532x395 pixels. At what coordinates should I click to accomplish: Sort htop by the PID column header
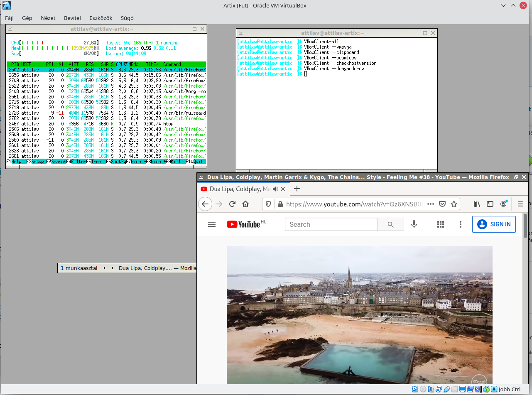(x=15, y=64)
